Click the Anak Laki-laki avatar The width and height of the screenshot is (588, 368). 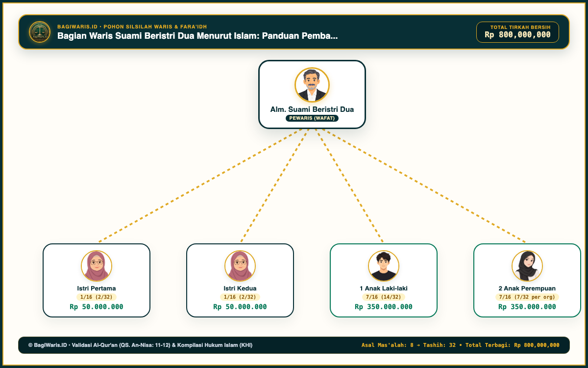point(384,266)
